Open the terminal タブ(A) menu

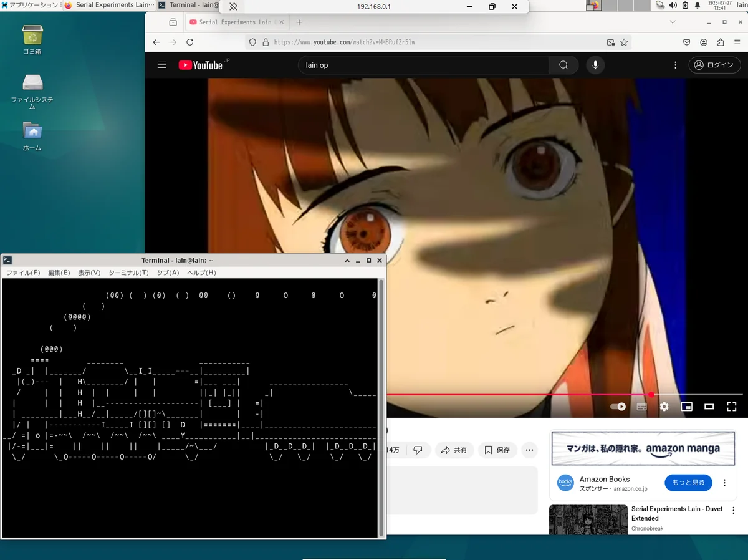click(168, 273)
